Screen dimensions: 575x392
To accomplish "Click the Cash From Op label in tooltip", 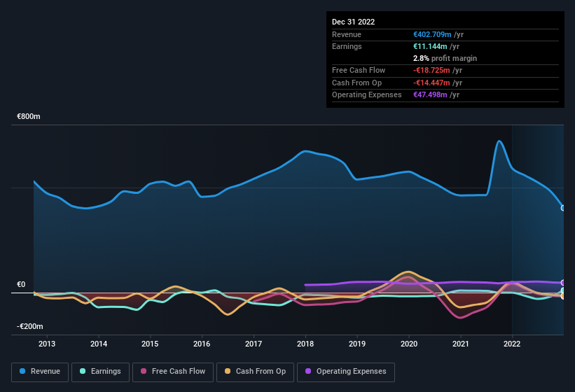I will coord(356,83).
